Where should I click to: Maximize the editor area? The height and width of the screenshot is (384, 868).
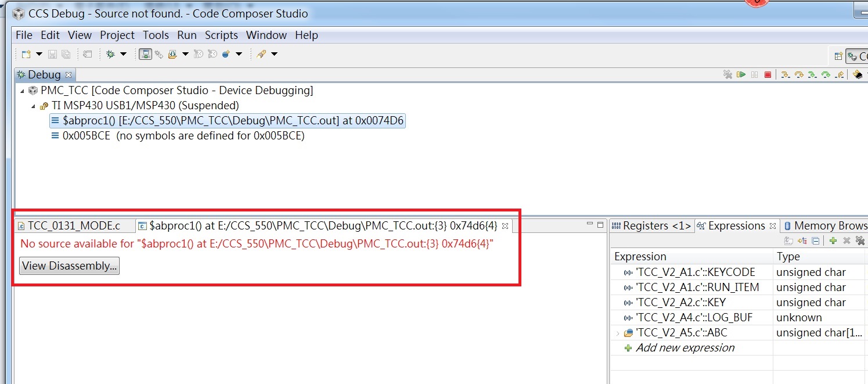[600, 224]
